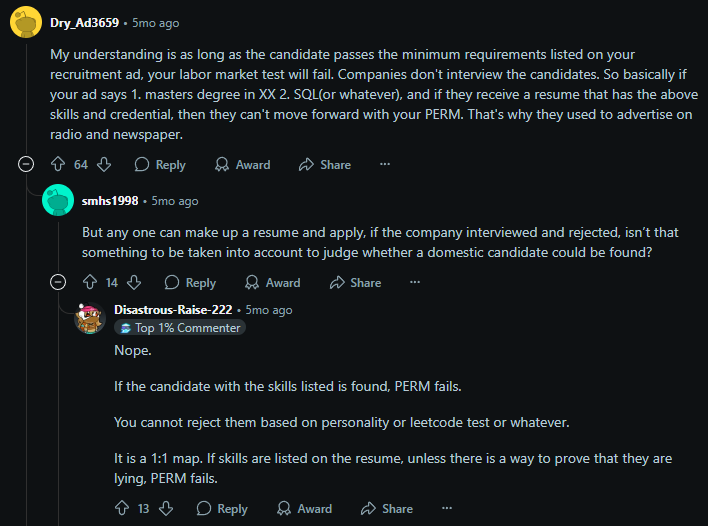The image size is (708, 526).
Task: Downvote Dry_Ad3659's comment
Action: click(104, 165)
